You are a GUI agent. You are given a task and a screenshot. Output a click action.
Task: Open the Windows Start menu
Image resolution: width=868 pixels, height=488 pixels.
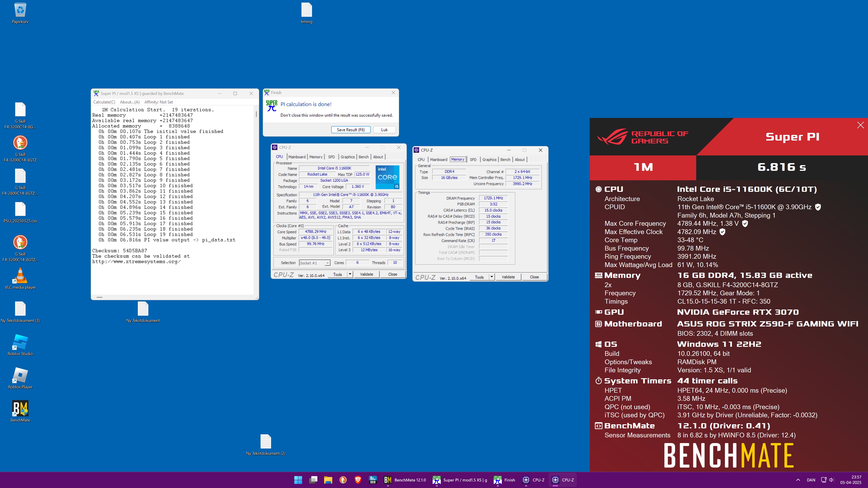298,480
